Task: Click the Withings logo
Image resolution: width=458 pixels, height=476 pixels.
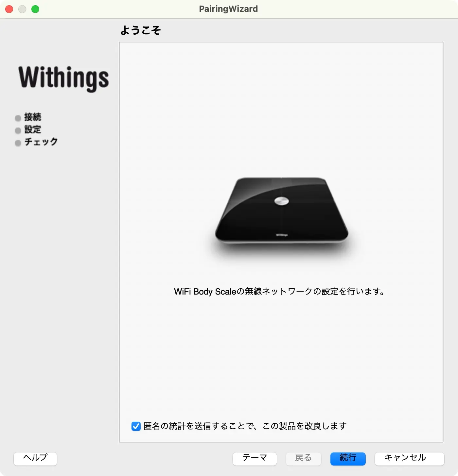Action: pos(64,78)
